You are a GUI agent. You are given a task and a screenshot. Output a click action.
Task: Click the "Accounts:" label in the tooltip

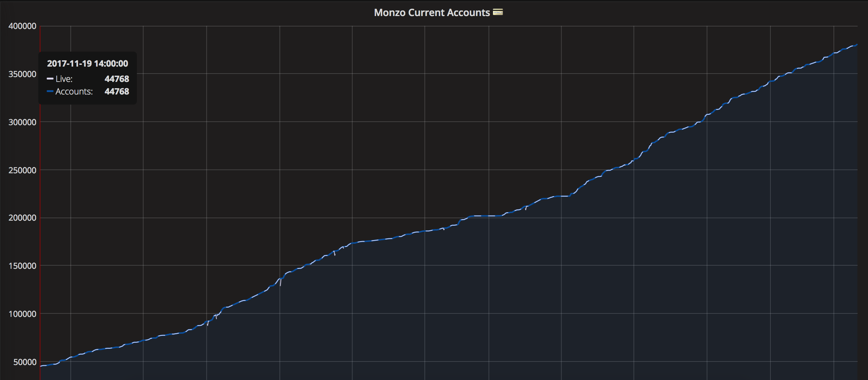[74, 91]
